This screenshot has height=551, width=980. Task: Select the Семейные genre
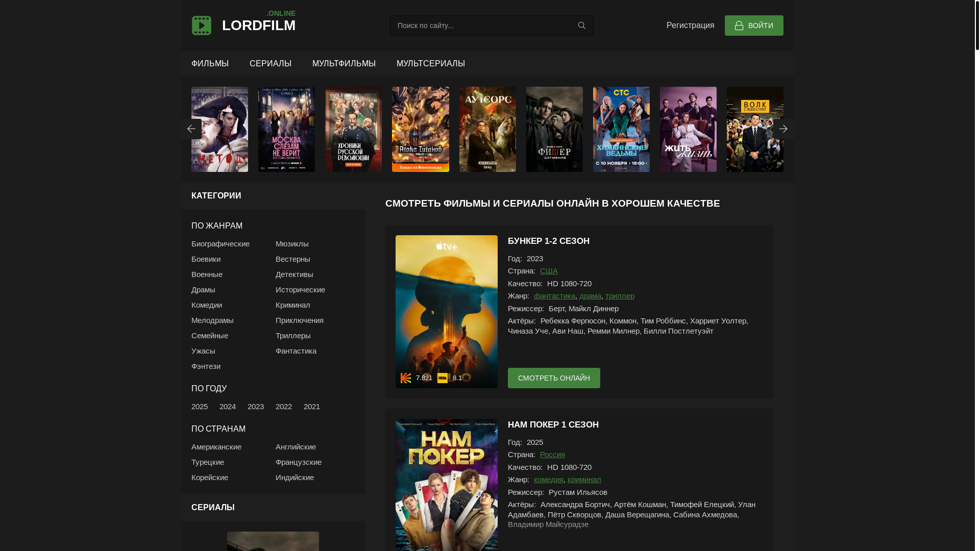(210, 336)
